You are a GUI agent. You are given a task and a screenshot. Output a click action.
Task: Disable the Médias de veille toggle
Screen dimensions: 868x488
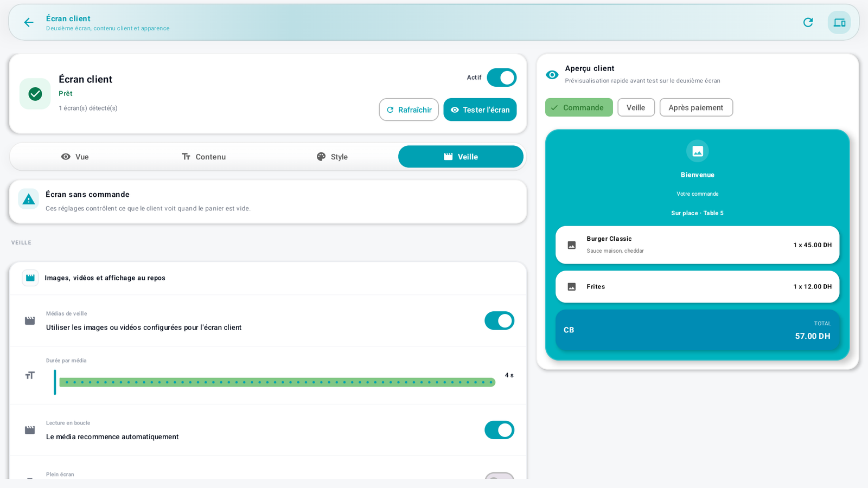point(499,320)
